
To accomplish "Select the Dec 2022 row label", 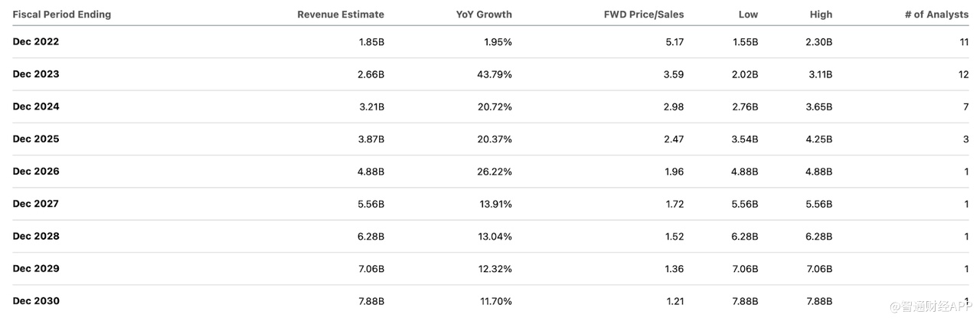I will coord(36,42).
